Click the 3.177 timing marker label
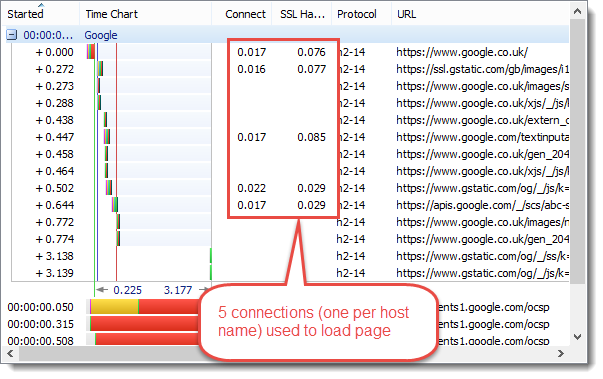 pyautogui.click(x=178, y=290)
